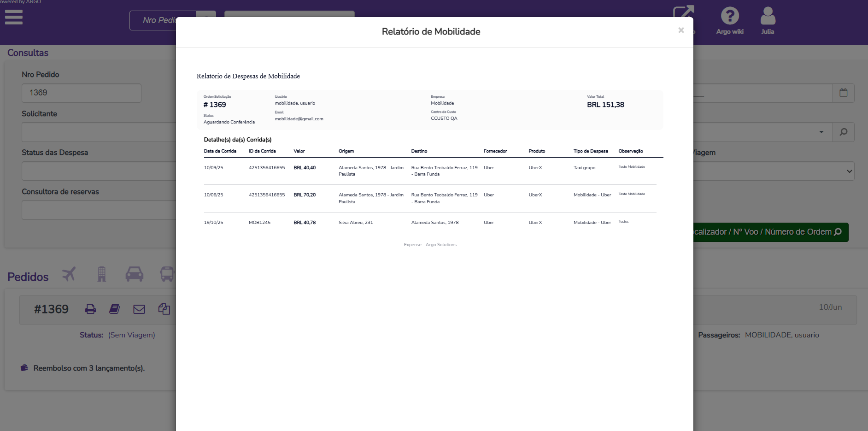
Task: Send order #1369 by email envelope icon
Action: click(139, 309)
